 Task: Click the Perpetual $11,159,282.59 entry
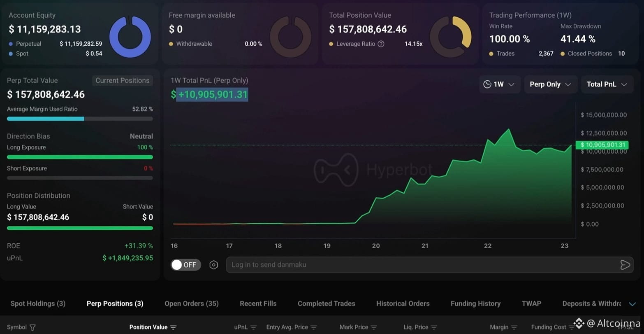56,44
